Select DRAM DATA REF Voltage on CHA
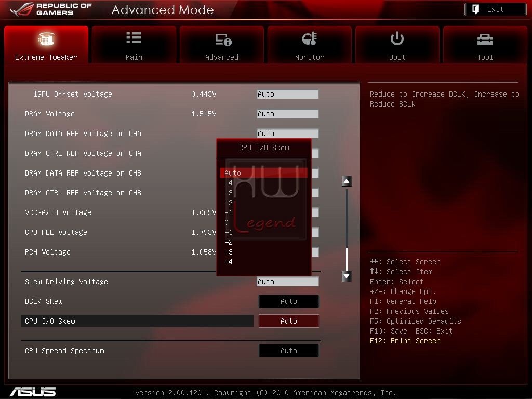This screenshot has height=399, width=532. 83,134
